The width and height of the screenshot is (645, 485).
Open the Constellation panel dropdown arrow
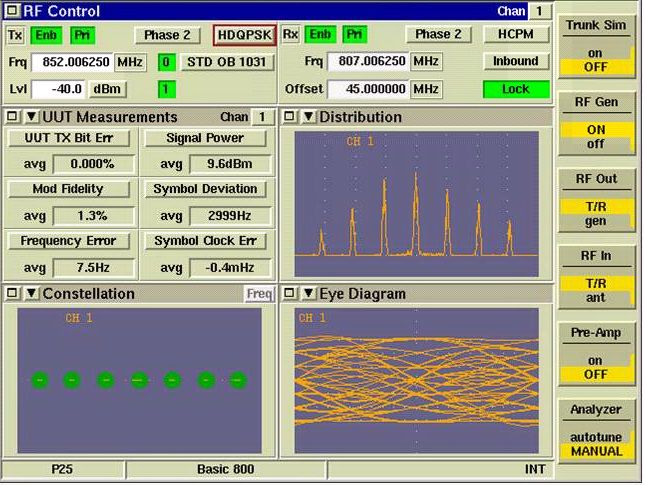(30, 293)
